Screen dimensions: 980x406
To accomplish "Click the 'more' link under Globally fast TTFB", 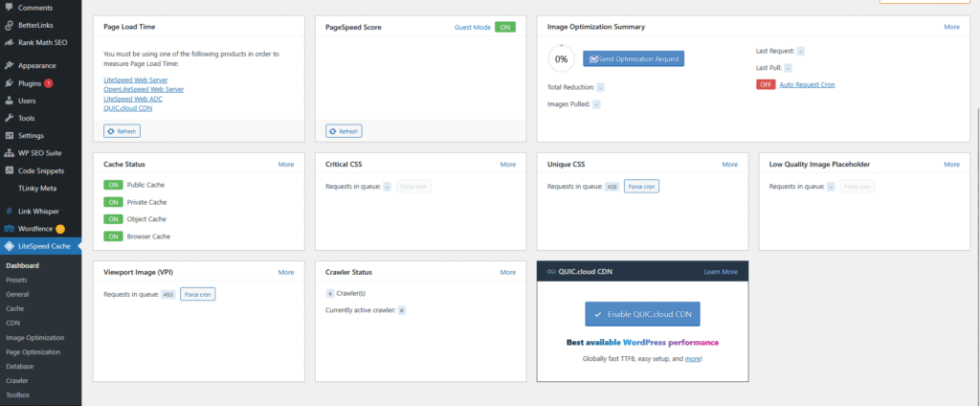I will [x=693, y=359].
